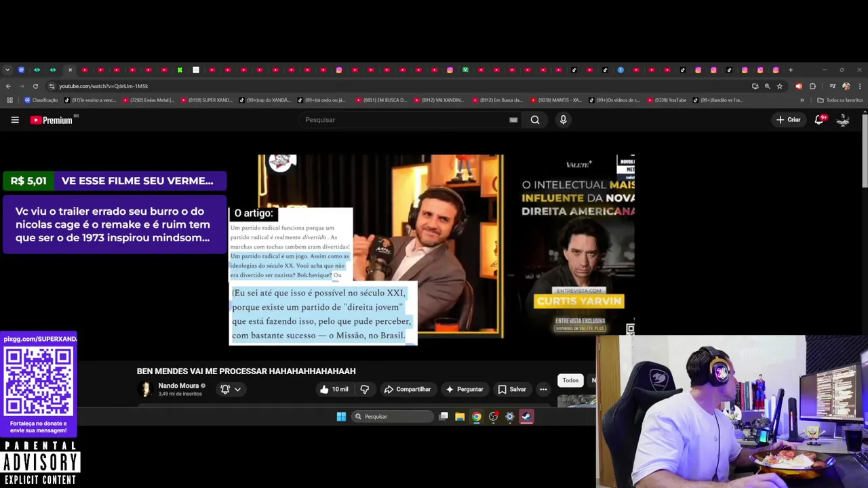Open the (7292) Enéas Metal bookmark

point(149,100)
